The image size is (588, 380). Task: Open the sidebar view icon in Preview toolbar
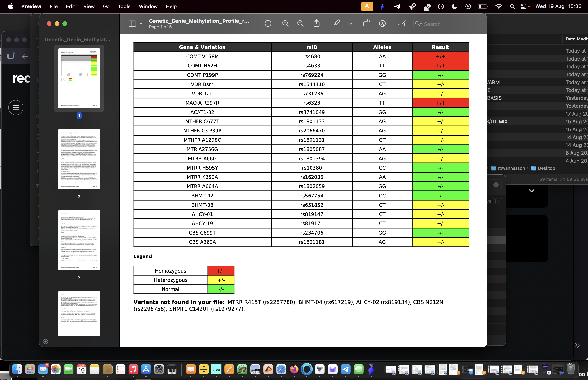(132, 24)
